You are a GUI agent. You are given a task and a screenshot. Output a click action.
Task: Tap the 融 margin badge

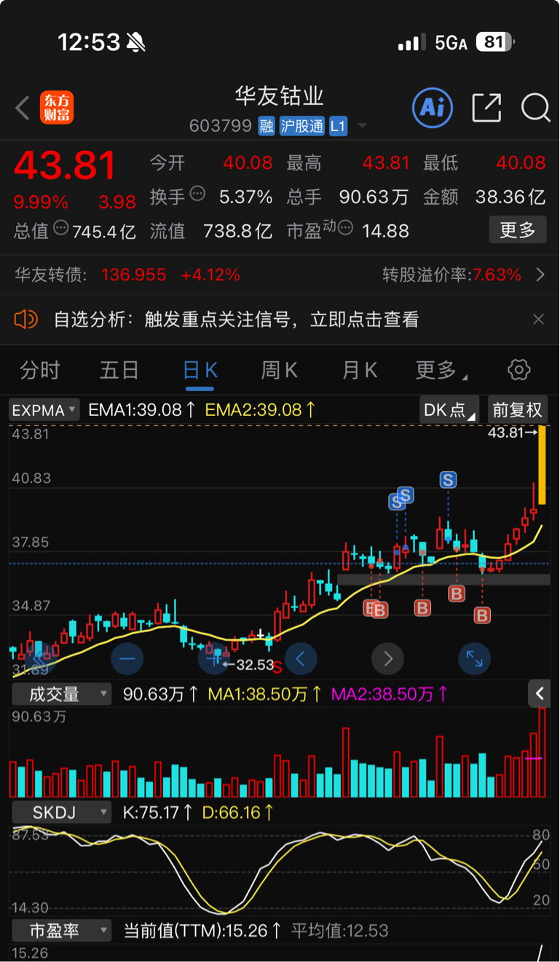[x=267, y=126]
